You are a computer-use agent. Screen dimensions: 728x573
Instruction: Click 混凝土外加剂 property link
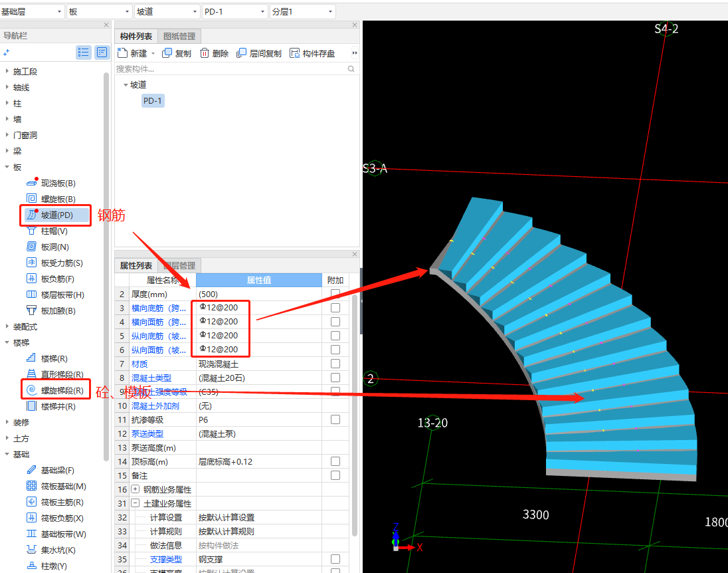pos(155,405)
